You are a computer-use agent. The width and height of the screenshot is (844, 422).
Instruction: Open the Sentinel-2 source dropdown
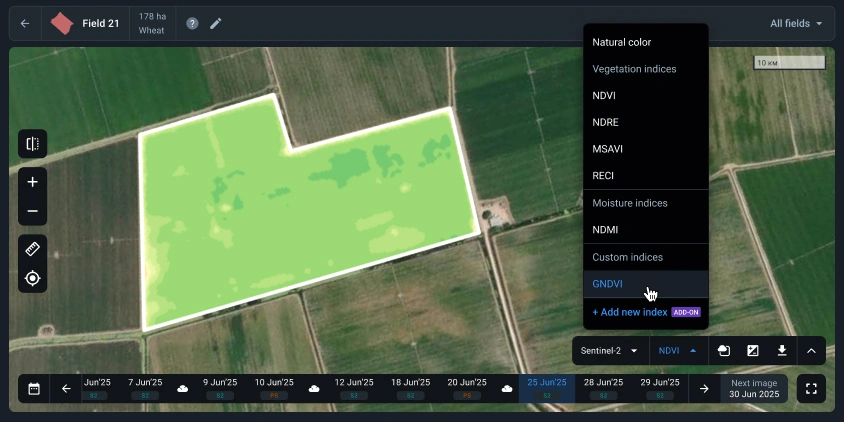611,351
